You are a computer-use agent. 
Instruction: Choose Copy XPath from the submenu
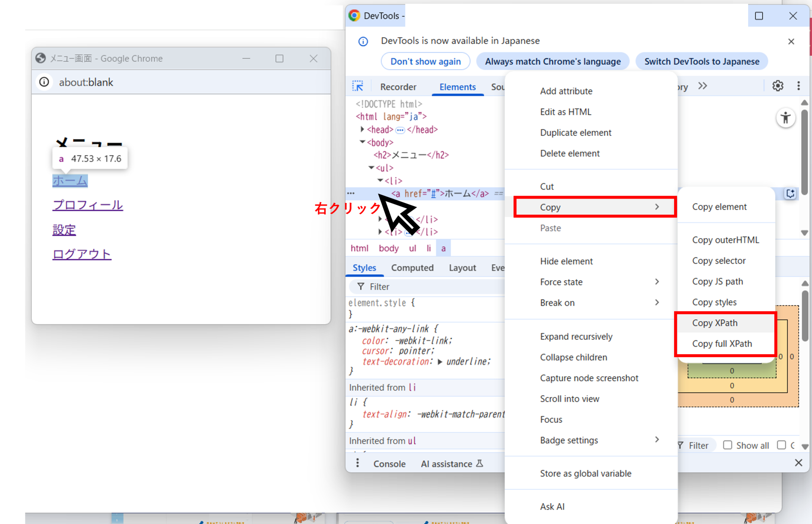715,323
